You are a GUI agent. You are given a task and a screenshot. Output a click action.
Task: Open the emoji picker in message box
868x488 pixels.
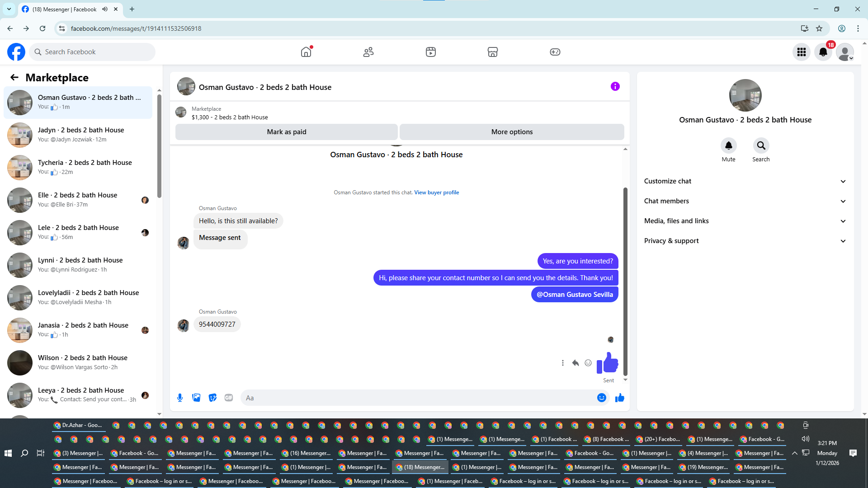[601, 398]
